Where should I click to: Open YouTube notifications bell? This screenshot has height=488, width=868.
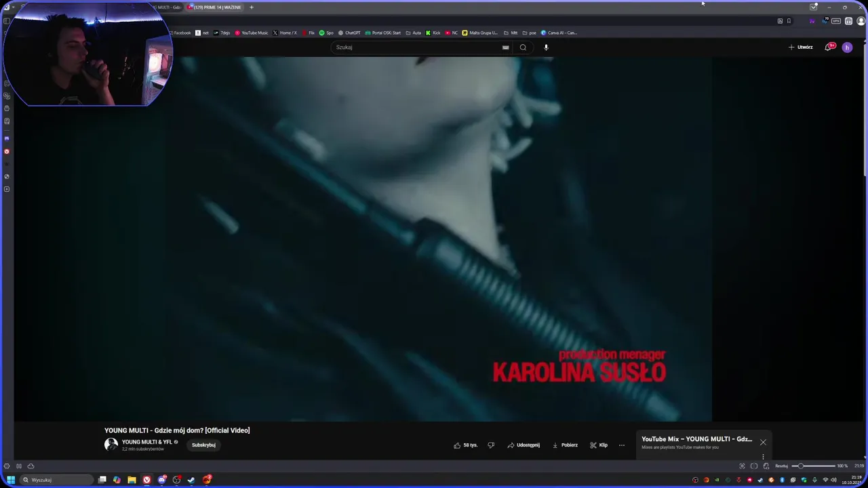pos(829,47)
